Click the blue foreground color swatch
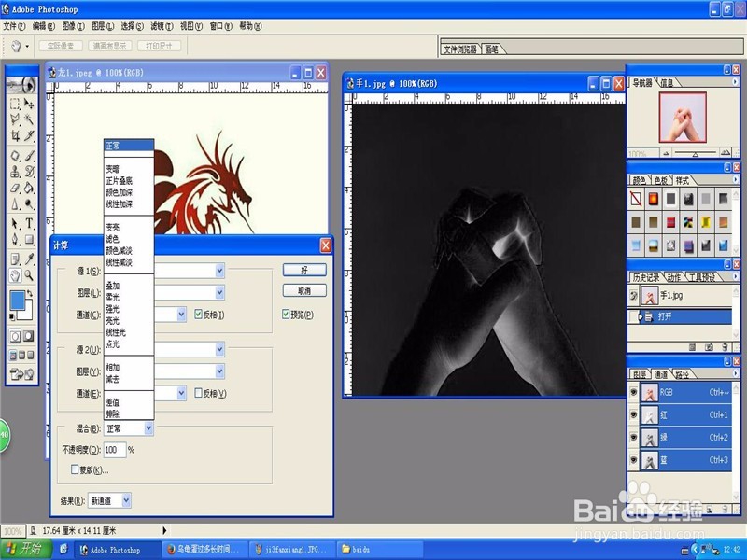The height and width of the screenshot is (560, 747). (x=18, y=301)
